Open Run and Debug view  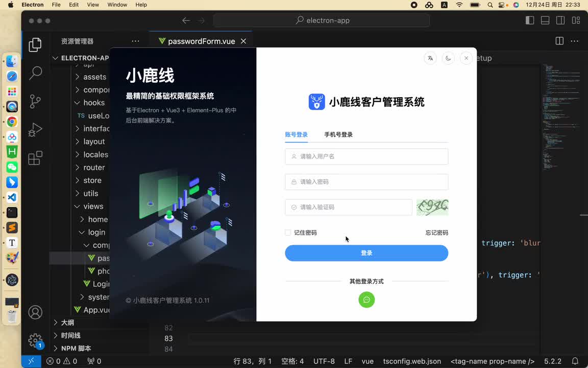35,130
